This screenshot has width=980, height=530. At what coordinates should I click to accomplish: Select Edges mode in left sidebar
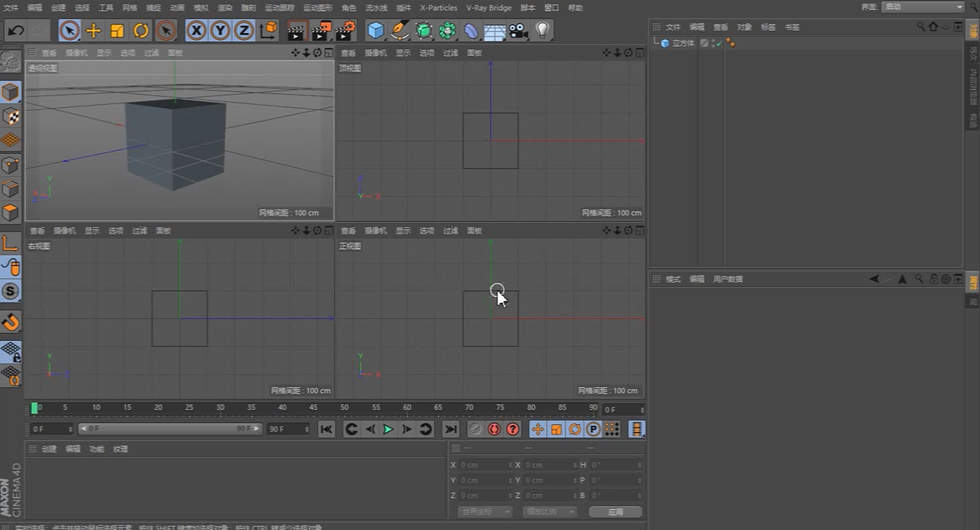point(10,188)
